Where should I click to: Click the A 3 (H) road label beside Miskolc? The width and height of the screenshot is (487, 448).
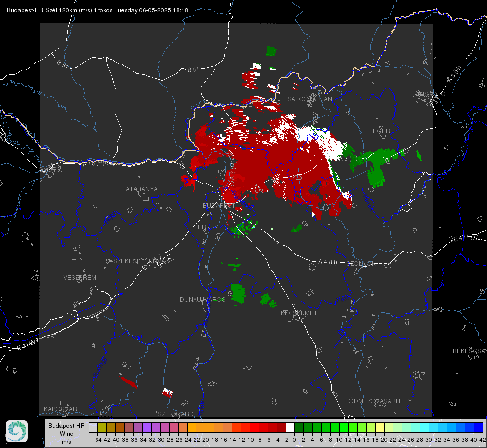[454, 74]
